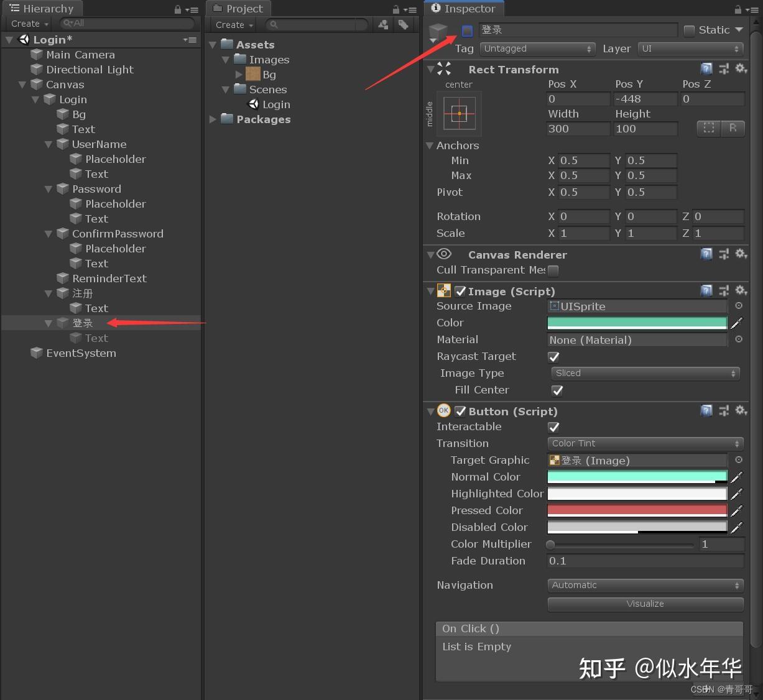Open the Image Type dropdown set to Sliced
Screen dimensions: 763x700
(645, 373)
